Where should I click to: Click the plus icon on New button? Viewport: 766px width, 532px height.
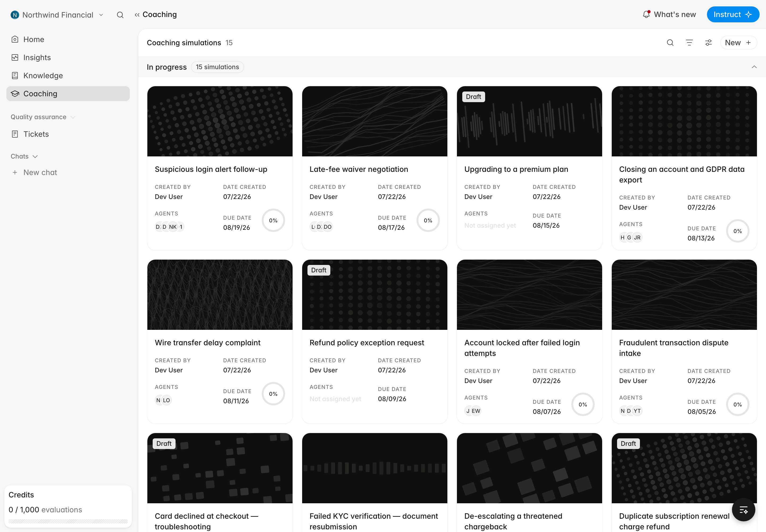748,43
